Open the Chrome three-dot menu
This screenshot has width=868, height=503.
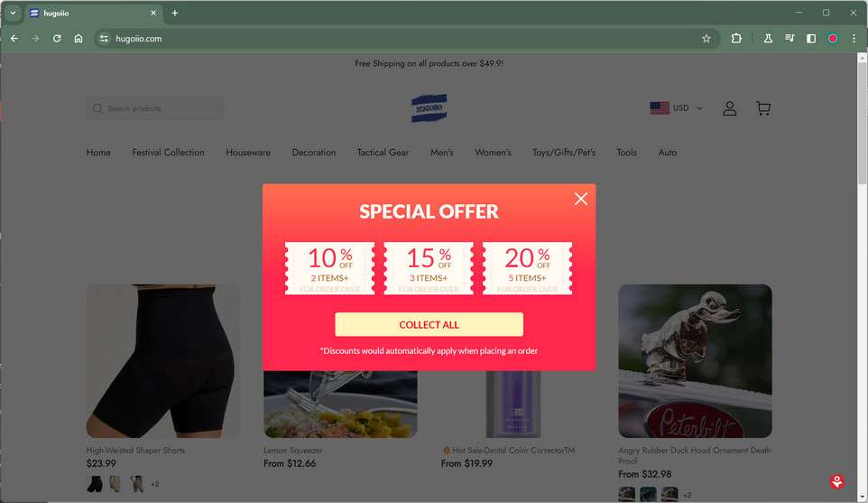[854, 39]
